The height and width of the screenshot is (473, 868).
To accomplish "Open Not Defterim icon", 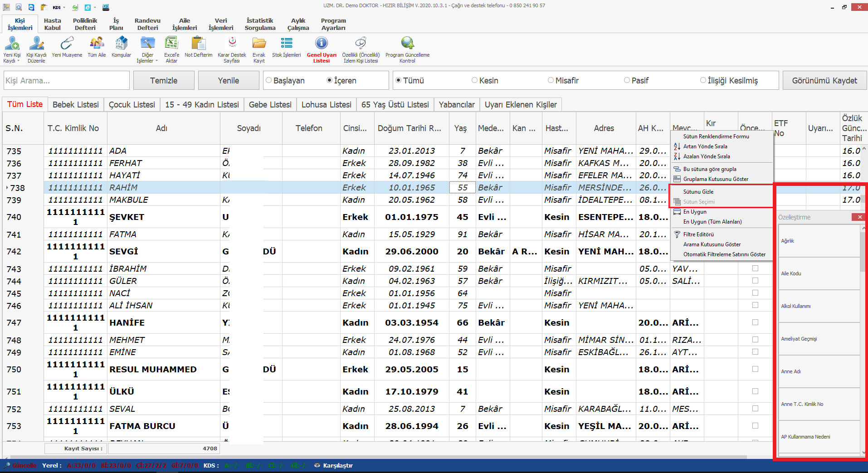I will click(x=198, y=44).
